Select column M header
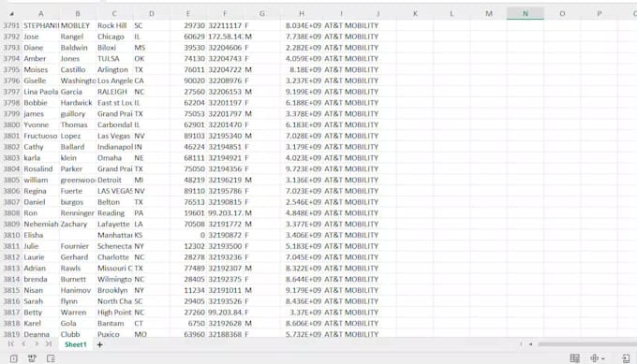The image size is (637, 364). [489, 13]
